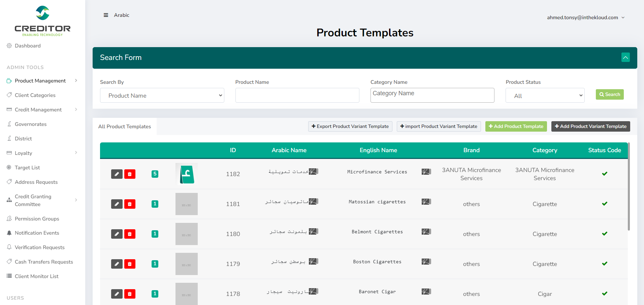Toggle the status checkmark for Belmont Cigarettes
Viewport: 644px width, 305px height.
pos(605,234)
